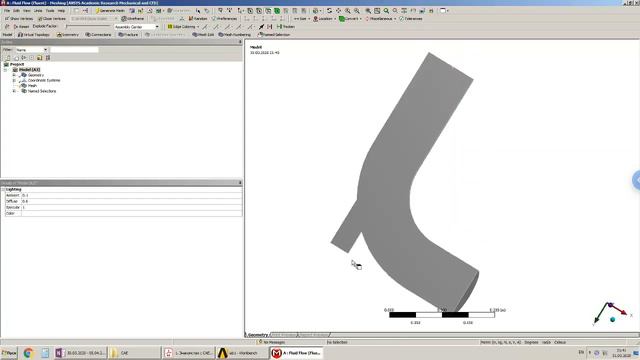Click the yellow folder icon in outline toolbar

40,58
